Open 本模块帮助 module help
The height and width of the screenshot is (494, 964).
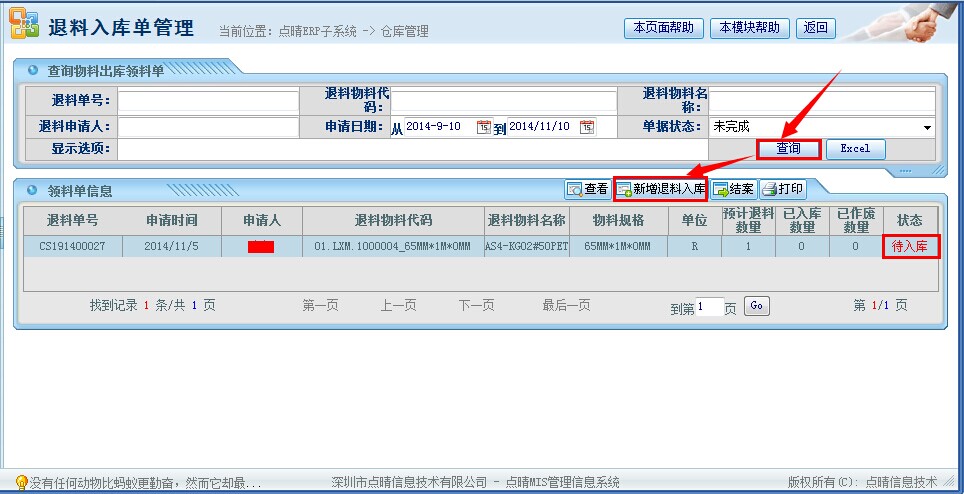tap(750, 28)
